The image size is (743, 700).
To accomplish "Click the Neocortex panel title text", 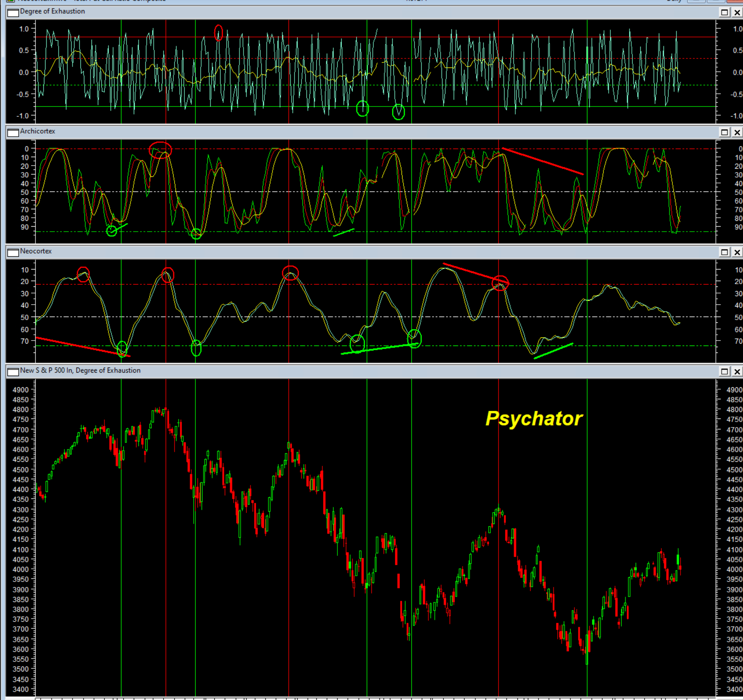I will tap(36, 251).
